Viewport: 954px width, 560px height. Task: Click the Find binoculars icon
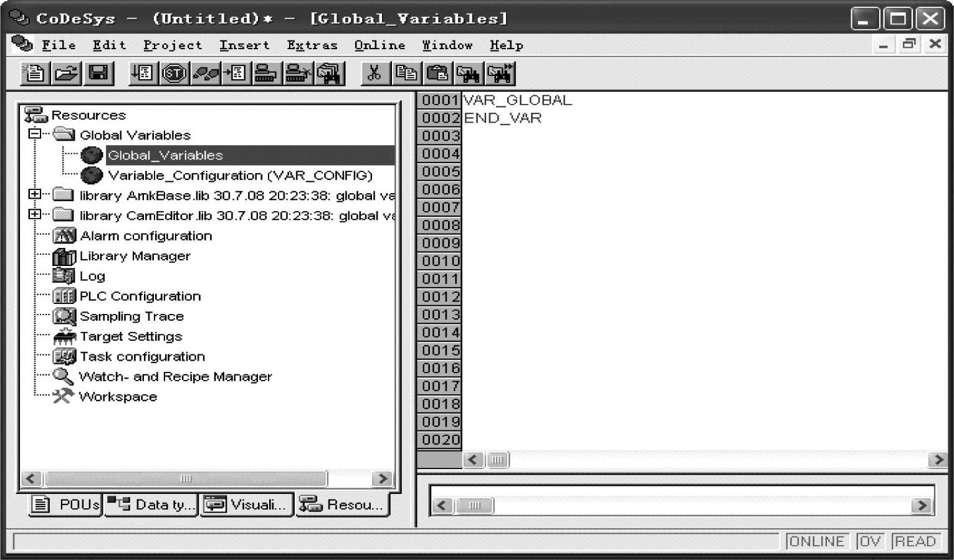coord(469,74)
